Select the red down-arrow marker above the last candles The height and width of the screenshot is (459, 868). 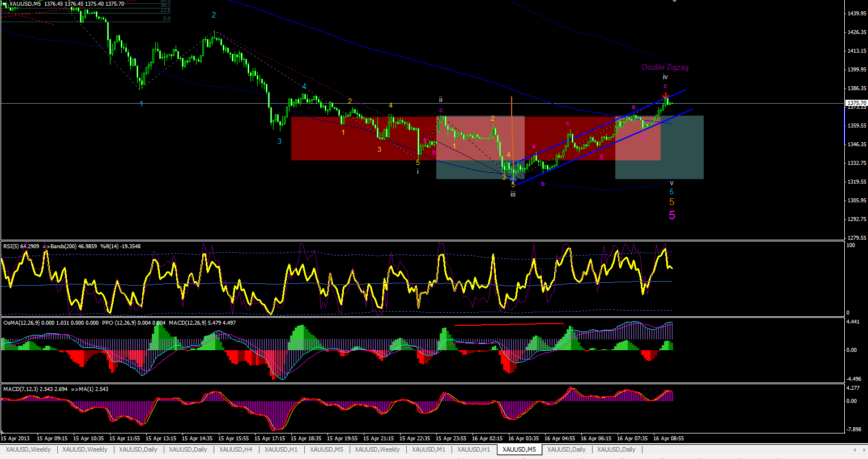click(666, 95)
